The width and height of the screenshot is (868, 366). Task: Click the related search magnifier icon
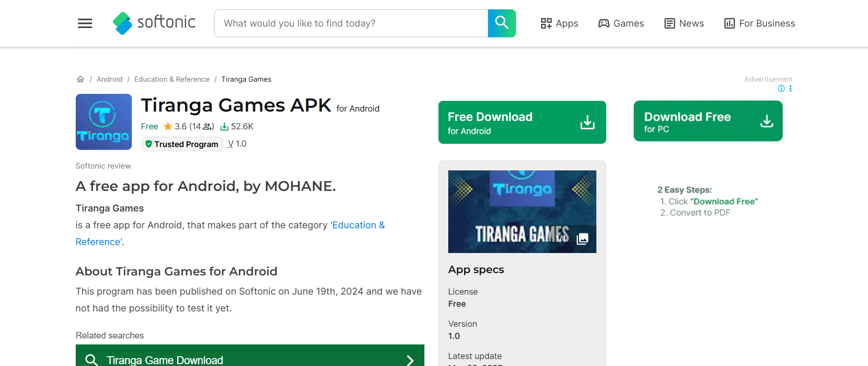click(x=92, y=360)
